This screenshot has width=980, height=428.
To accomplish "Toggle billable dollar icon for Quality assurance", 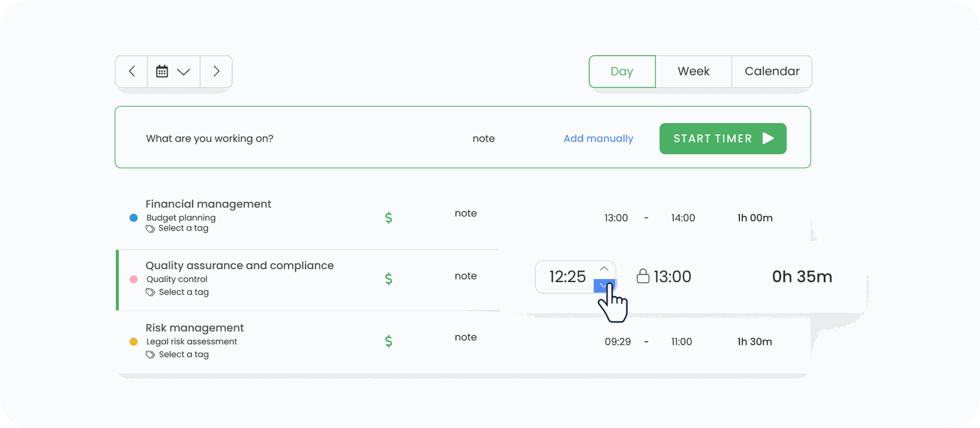I will click(x=388, y=279).
